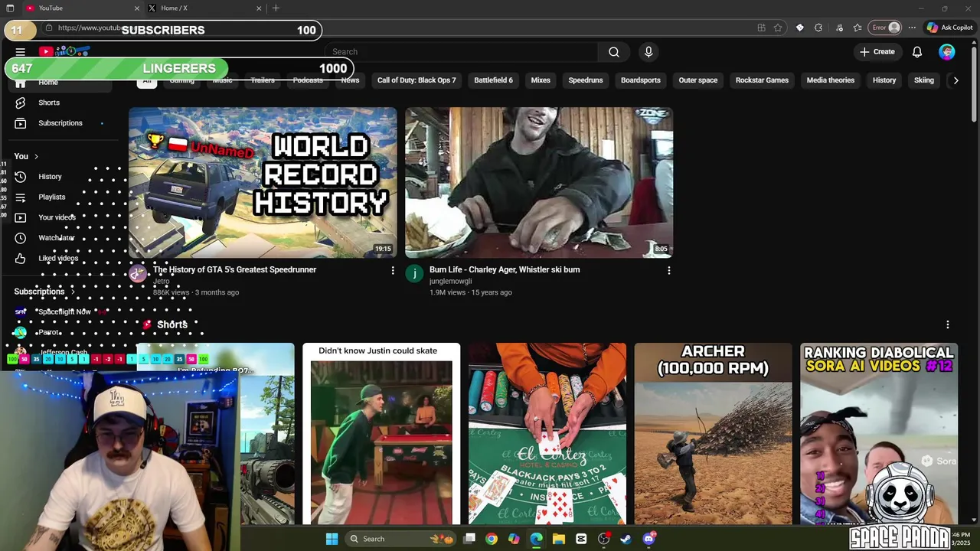Expand the You section chevron

36,156
